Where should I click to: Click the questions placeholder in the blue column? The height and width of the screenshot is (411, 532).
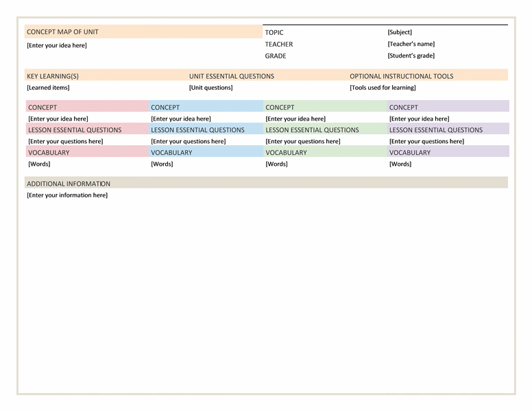point(188,141)
